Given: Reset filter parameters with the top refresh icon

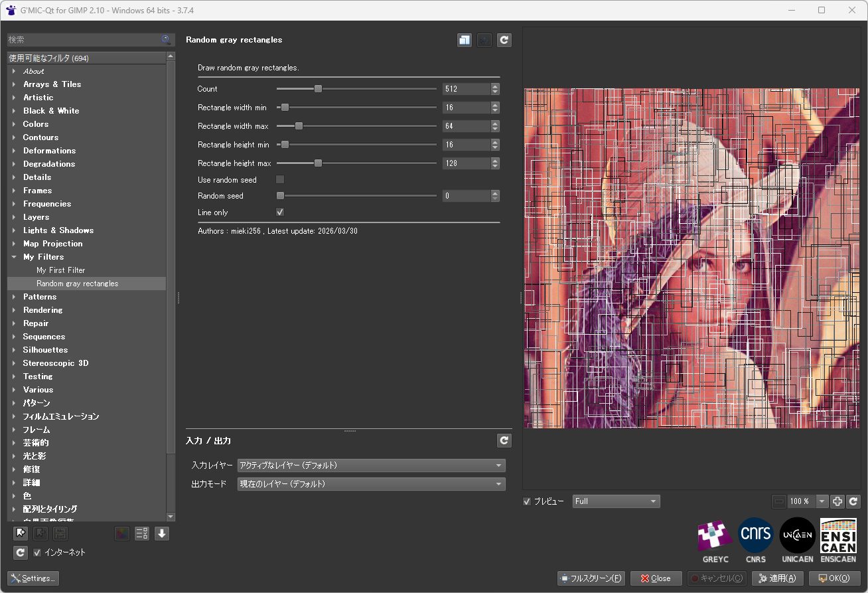Looking at the screenshot, I should (504, 40).
